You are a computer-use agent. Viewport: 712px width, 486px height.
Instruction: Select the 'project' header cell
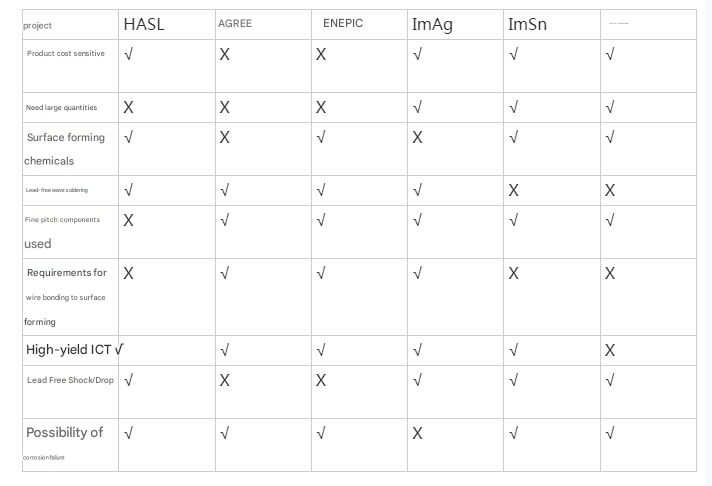pyautogui.click(x=38, y=26)
